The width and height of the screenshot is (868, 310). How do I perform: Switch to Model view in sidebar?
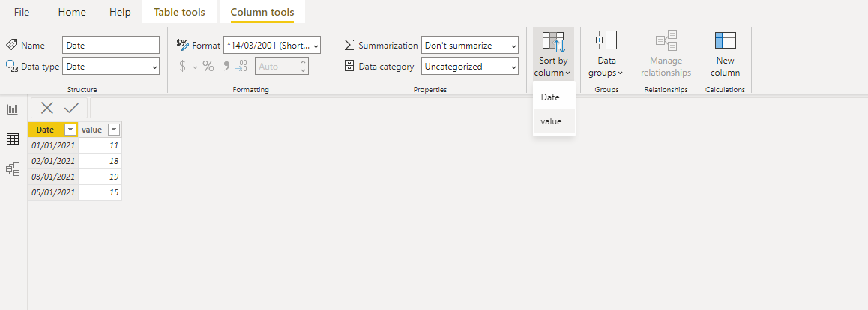coord(13,169)
